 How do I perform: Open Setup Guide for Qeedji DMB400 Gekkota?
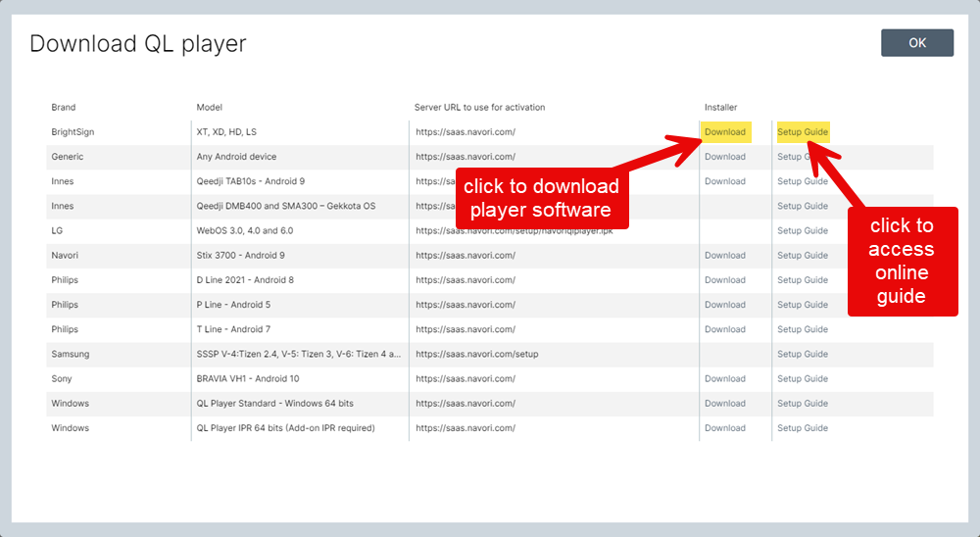click(803, 206)
